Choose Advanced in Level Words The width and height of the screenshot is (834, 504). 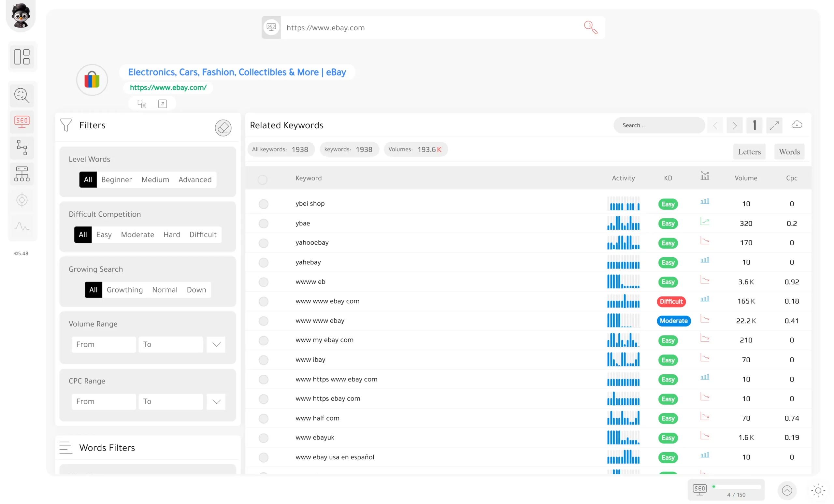tap(195, 180)
